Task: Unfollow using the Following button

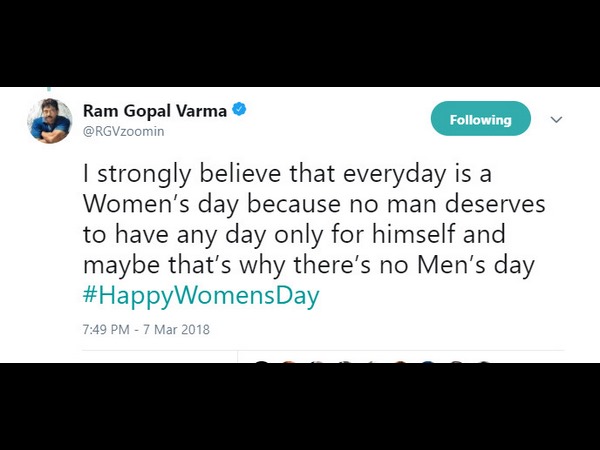Action: 481,119
